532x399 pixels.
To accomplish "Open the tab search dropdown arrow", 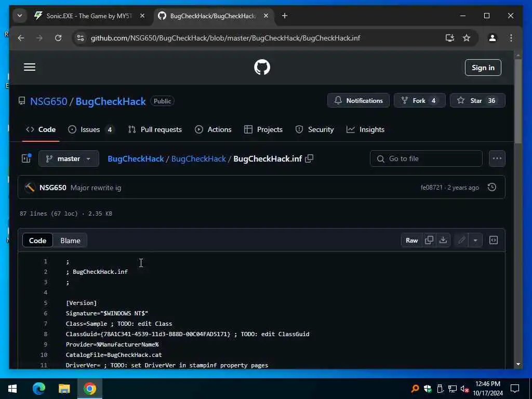I will pyautogui.click(x=20, y=16).
